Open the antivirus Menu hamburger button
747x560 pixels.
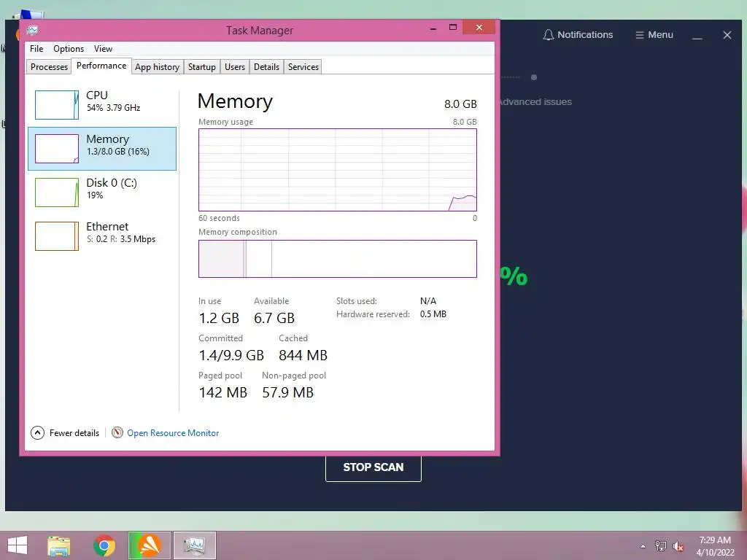[x=654, y=35]
